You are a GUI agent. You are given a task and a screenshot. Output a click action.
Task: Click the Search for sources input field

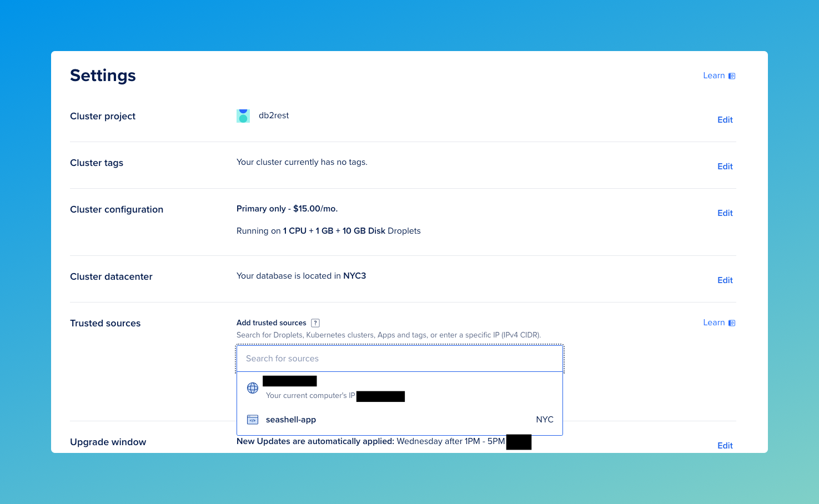coord(399,358)
